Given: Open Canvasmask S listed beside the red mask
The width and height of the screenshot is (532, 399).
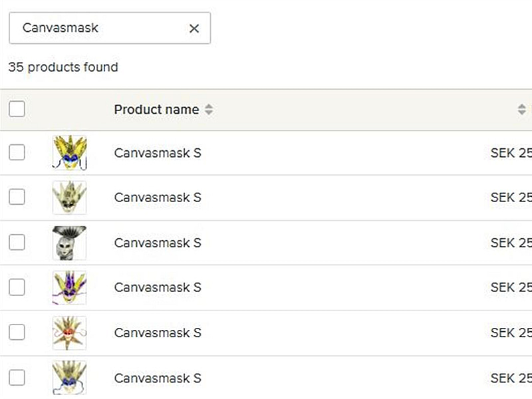Looking at the screenshot, I should [x=158, y=332].
